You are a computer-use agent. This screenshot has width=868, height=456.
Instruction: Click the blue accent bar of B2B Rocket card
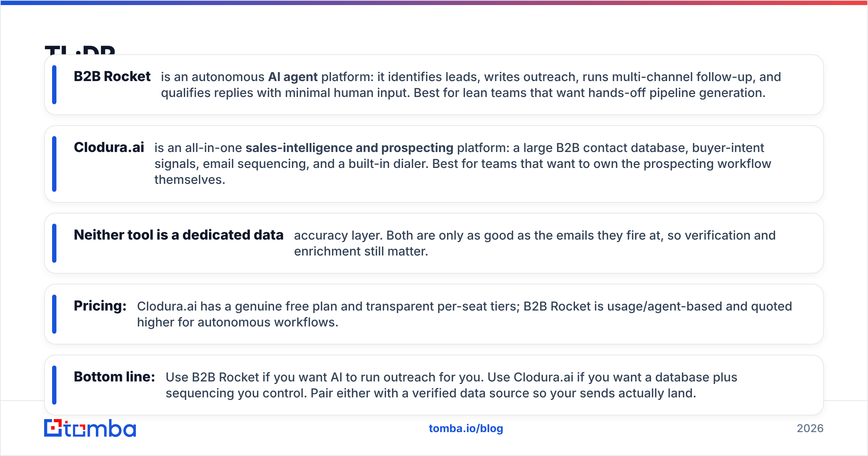coord(54,85)
